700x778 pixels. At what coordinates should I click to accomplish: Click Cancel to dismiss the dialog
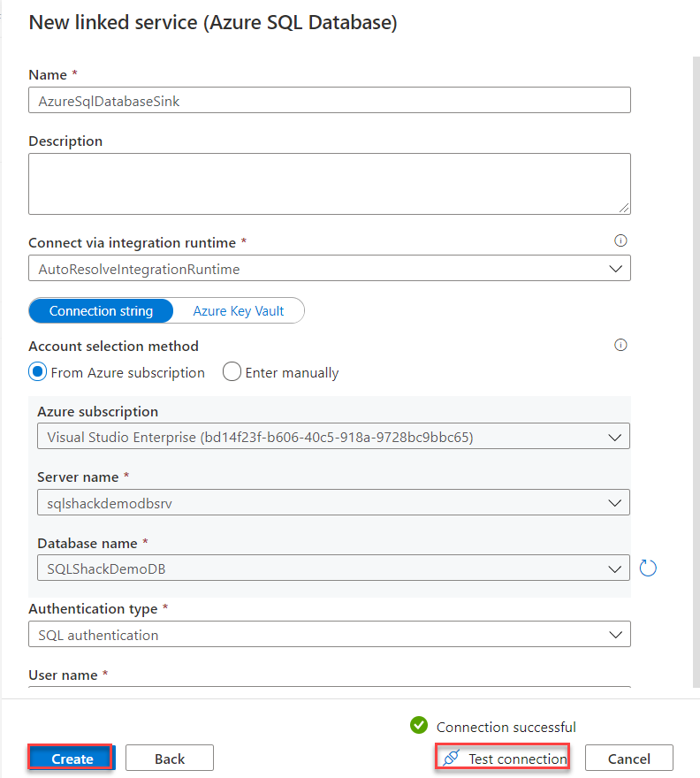click(628, 758)
